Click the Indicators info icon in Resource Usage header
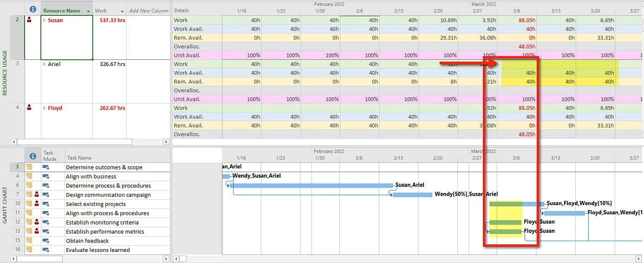Image resolution: width=644 pixels, height=263 pixels. pos(33,9)
